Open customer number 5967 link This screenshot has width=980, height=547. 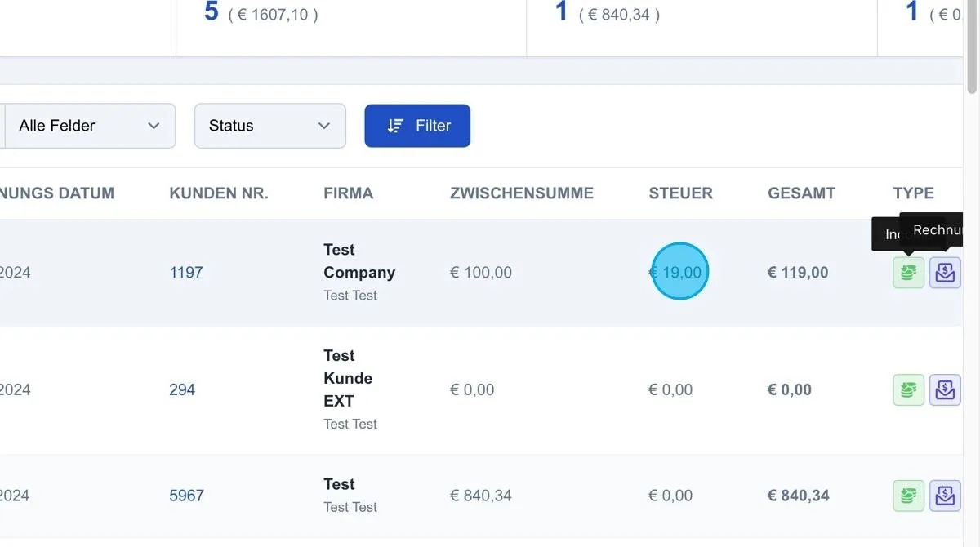pyautogui.click(x=187, y=496)
